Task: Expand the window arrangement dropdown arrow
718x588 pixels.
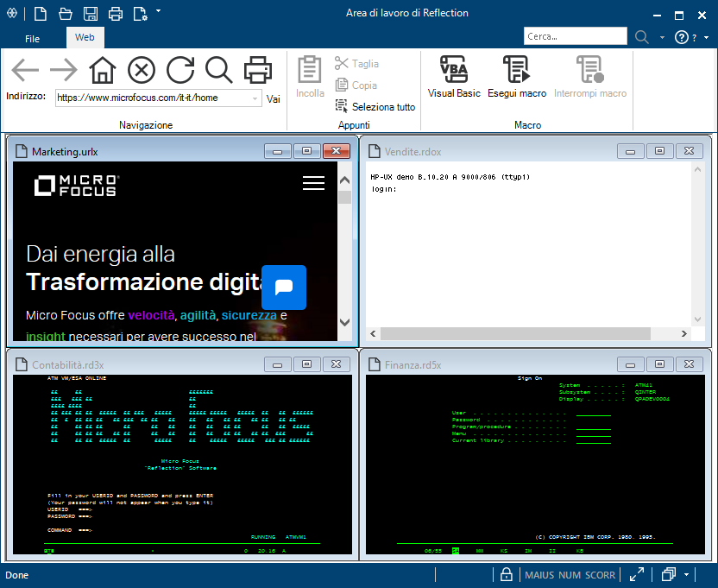Action: pyautogui.click(x=686, y=574)
